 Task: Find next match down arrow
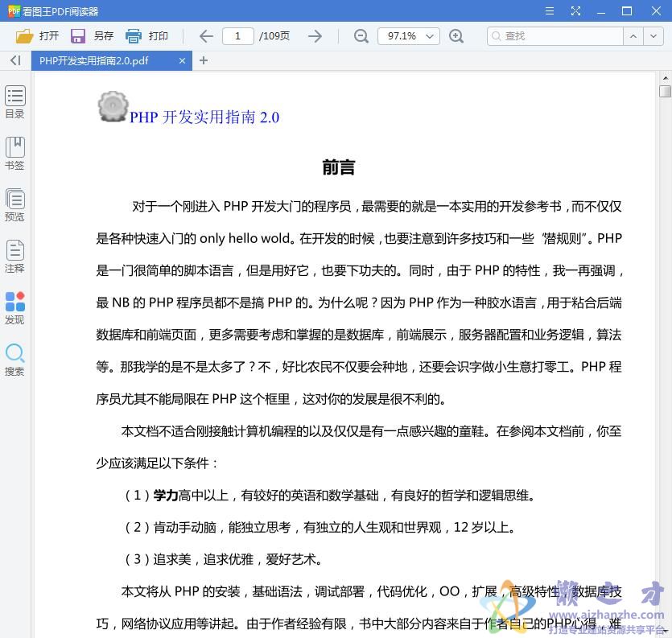(x=653, y=36)
